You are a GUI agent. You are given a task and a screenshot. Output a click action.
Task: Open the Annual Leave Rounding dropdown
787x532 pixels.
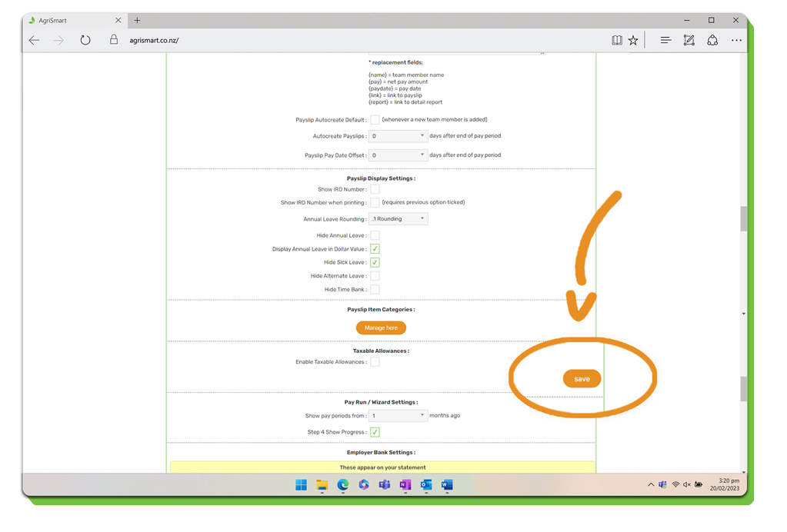(x=398, y=219)
